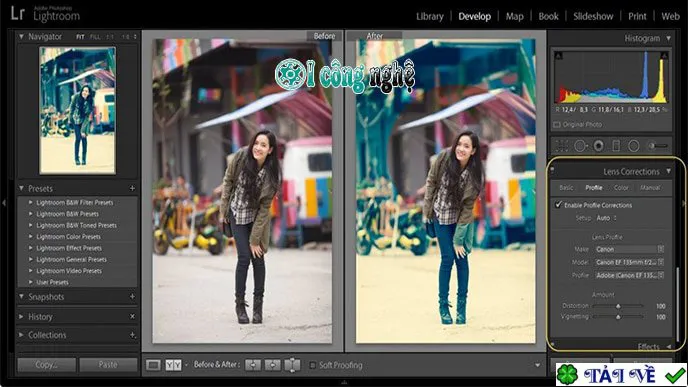Switch to Loupe view icon in toolbar
Screen dimensions: 688x387
click(153, 365)
